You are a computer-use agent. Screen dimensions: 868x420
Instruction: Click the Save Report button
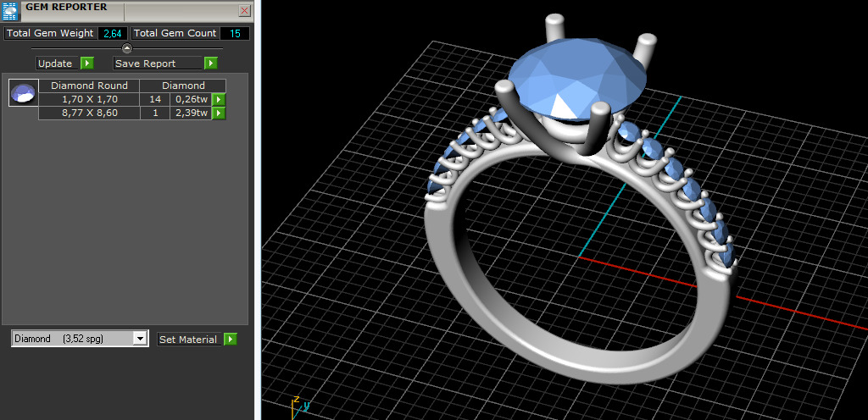(x=157, y=63)
